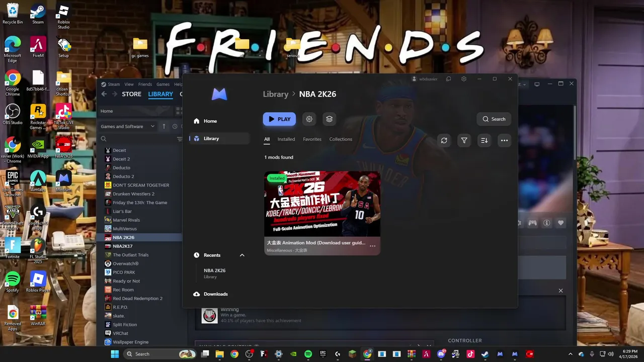Screen dimensions: 644x362
Task: Go to LIBRARY tab in Steam
Action: point(160,94)
